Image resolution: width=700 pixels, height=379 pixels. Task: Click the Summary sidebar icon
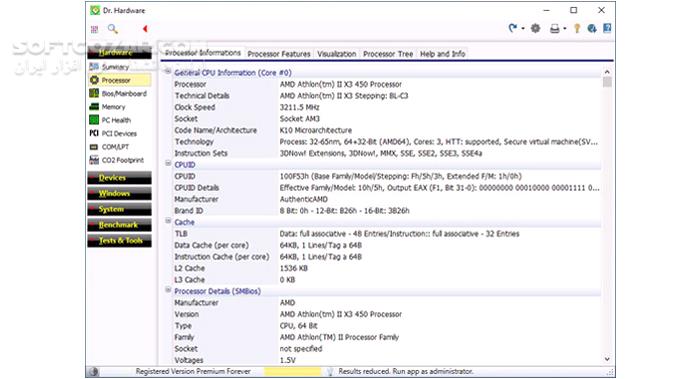[94, 67]
